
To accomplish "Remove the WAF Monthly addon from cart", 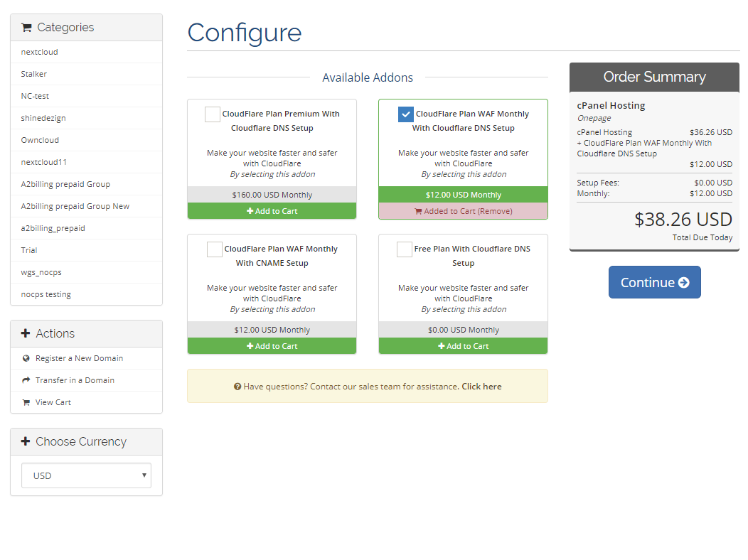I will [x=463, y=211].
